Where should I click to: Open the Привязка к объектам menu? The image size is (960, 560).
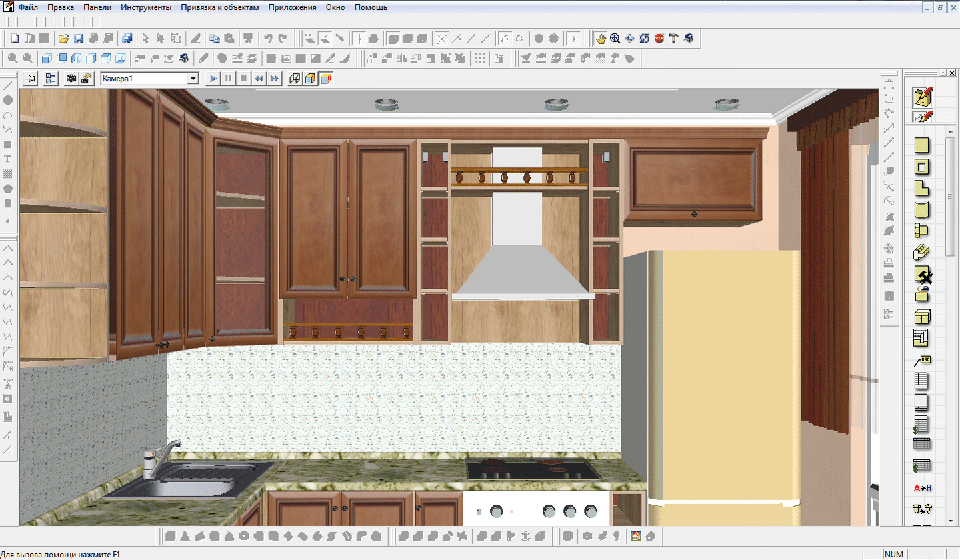pos(219,7)
